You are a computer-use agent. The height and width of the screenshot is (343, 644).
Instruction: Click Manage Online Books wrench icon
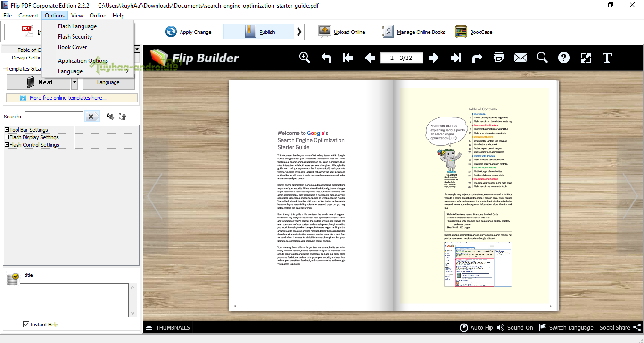click(388, 32)
